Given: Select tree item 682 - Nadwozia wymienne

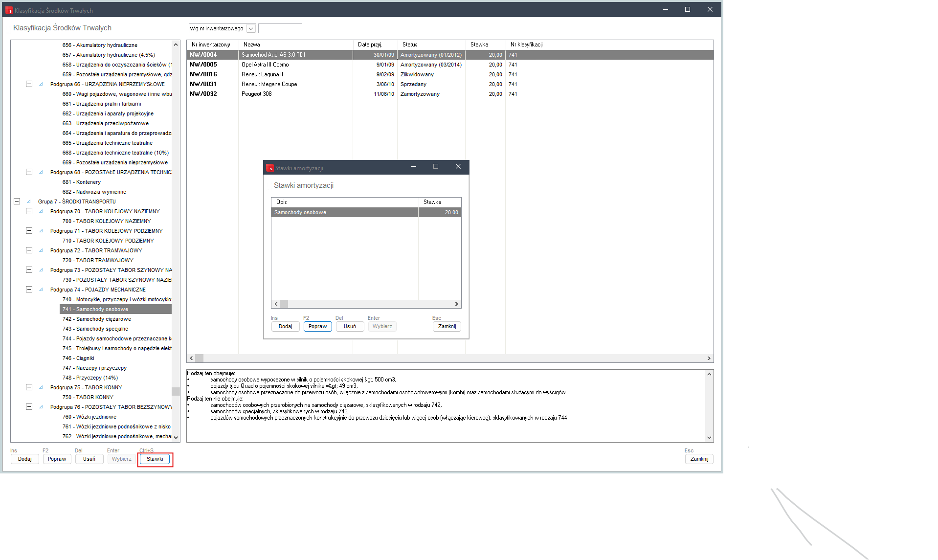Looking at the screenshot, I should click(x=94, y=192).
